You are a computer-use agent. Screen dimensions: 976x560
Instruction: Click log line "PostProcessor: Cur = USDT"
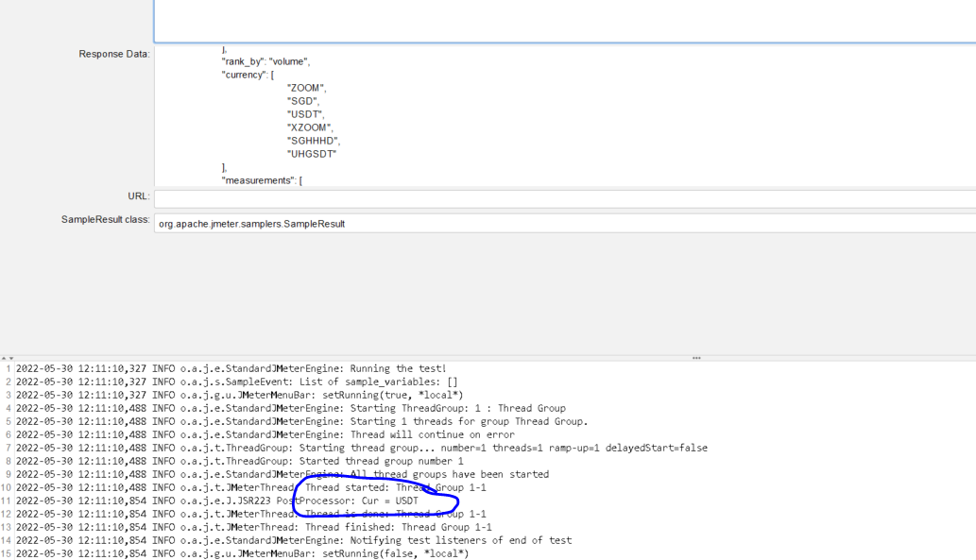pos(217,501)
